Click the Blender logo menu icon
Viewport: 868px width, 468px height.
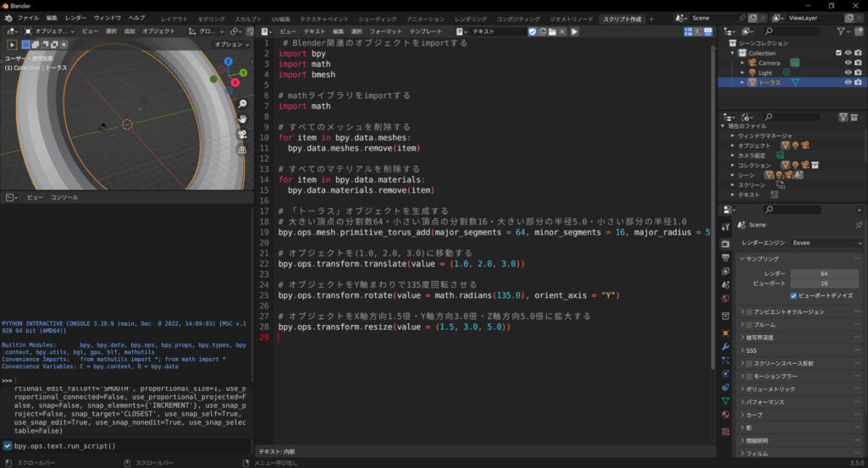click(8, 19)
